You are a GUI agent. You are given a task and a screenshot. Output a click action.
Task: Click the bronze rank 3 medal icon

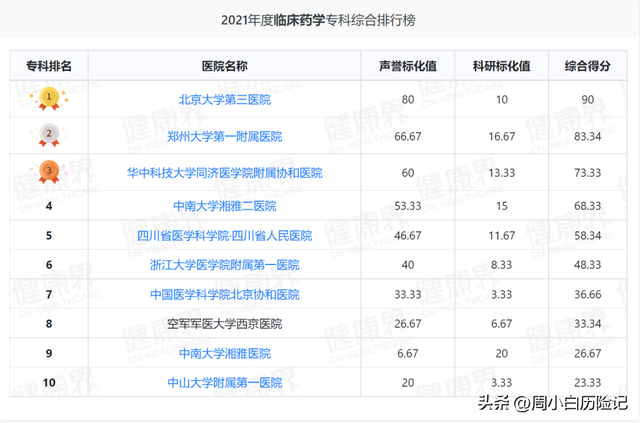[x=49, y=172]
